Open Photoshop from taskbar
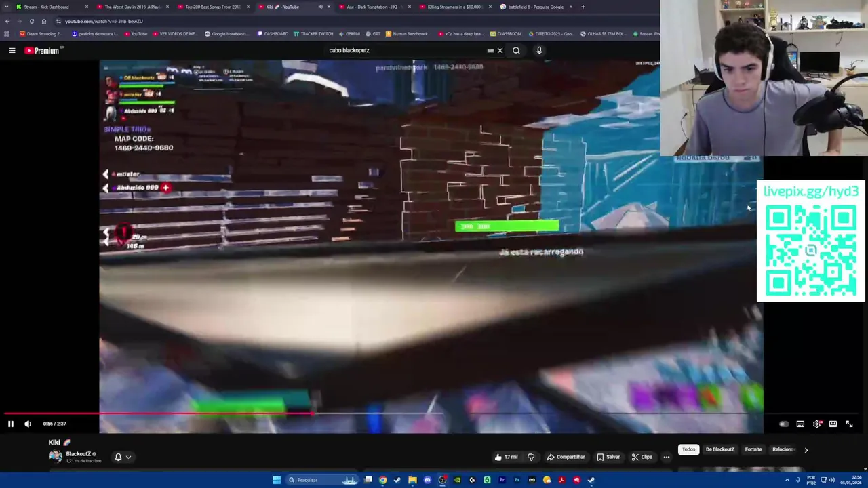The width and height of the screenshot is (868, 488). 517,480
